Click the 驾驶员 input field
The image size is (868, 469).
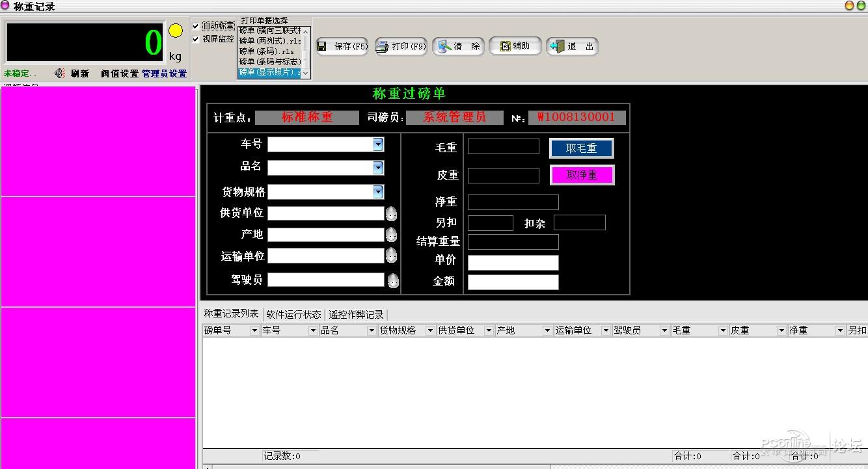coord(326,280)
